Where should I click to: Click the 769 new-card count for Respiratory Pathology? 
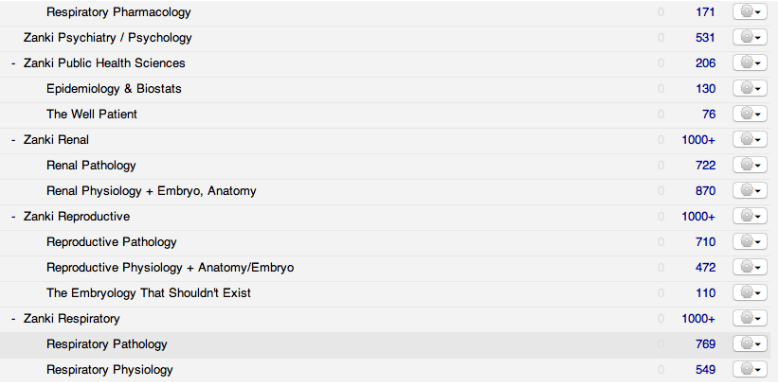pos(705,344)
